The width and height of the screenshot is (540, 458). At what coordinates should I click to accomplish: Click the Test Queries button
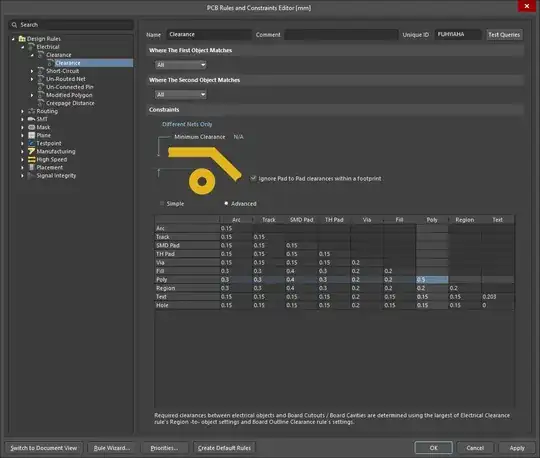[504, 34]
